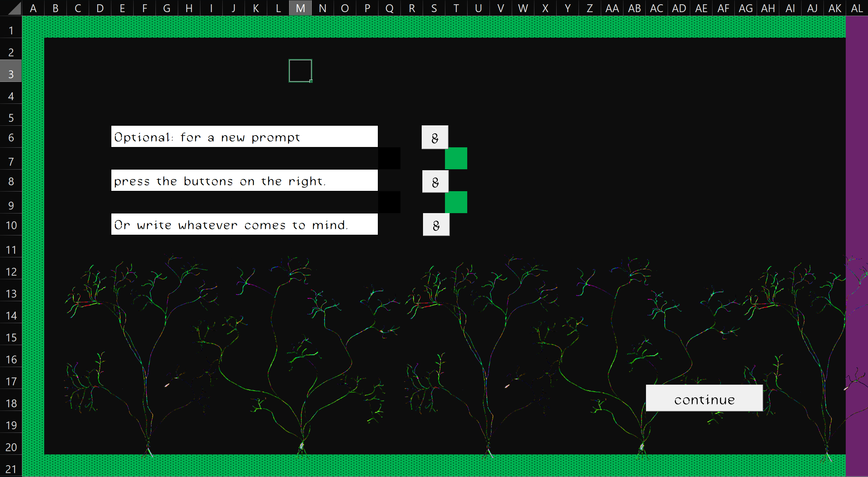Select column A header
Image resolution: width=868 pixels, height=477 pixels.
[x=33, y=8]
